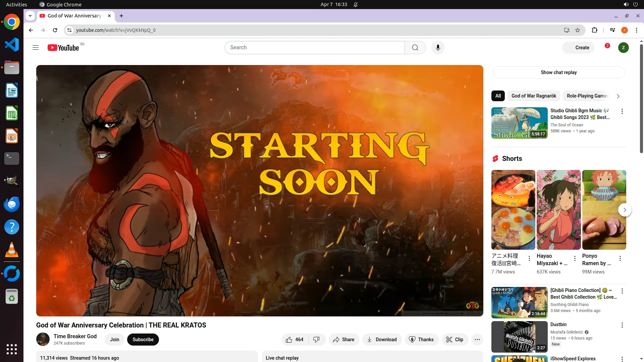Screen dimensions: 644x362
Task: Bookmark this page with star icon
Action: click(x=578, y=30)
